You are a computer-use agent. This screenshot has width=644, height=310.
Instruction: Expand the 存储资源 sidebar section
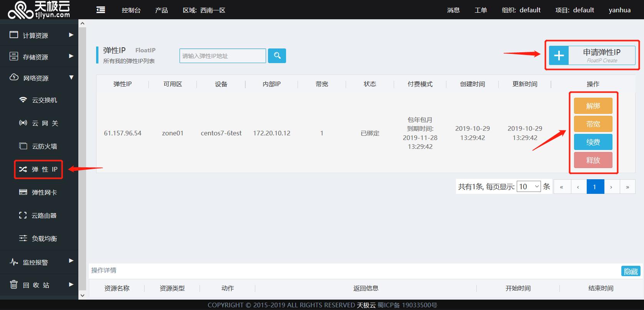tap(38, 57)
